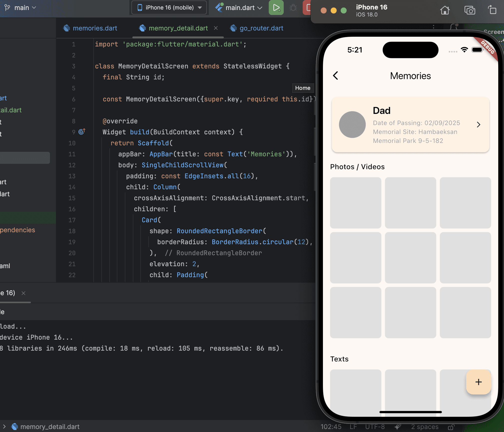This screenshot has height=432, width=504.
Task: Click the Home tooltip label
Action: (303, 88)
